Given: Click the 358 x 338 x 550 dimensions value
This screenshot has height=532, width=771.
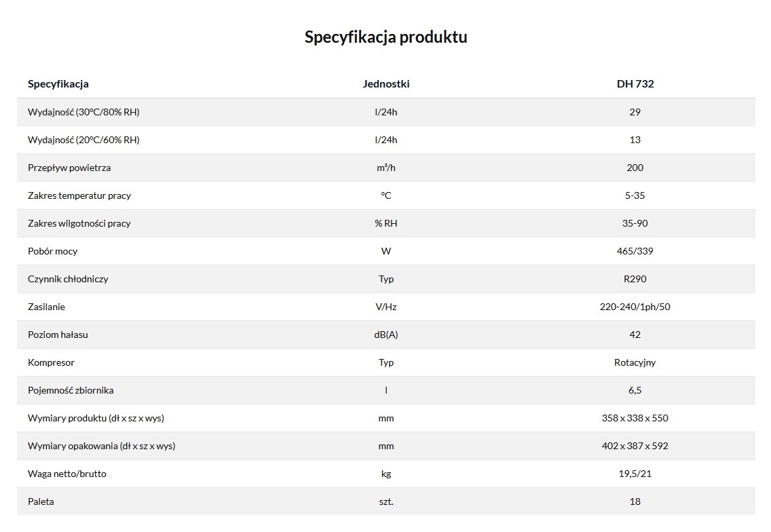Looking at the screenshot, I should pyautogui.click(x=635, y=418).
